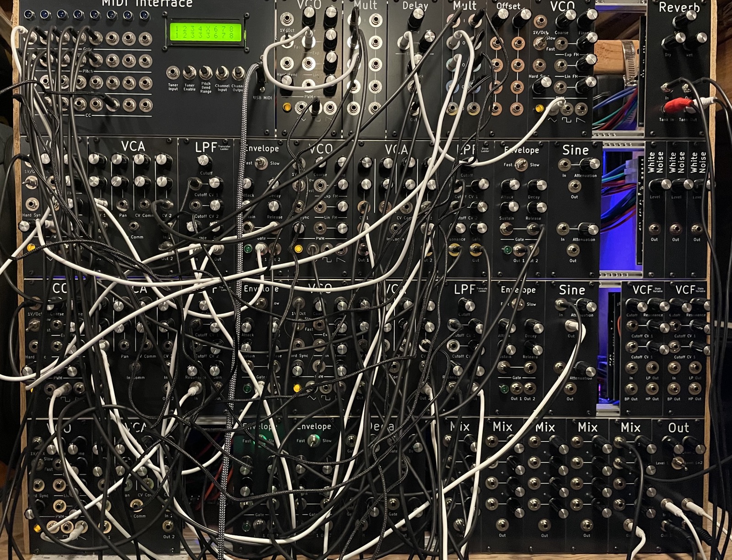Turn Cutoff knob, LPF left of VCF-side Envelope
The height and width of the screenshot is (560, 732).
(x=466, y=305)
